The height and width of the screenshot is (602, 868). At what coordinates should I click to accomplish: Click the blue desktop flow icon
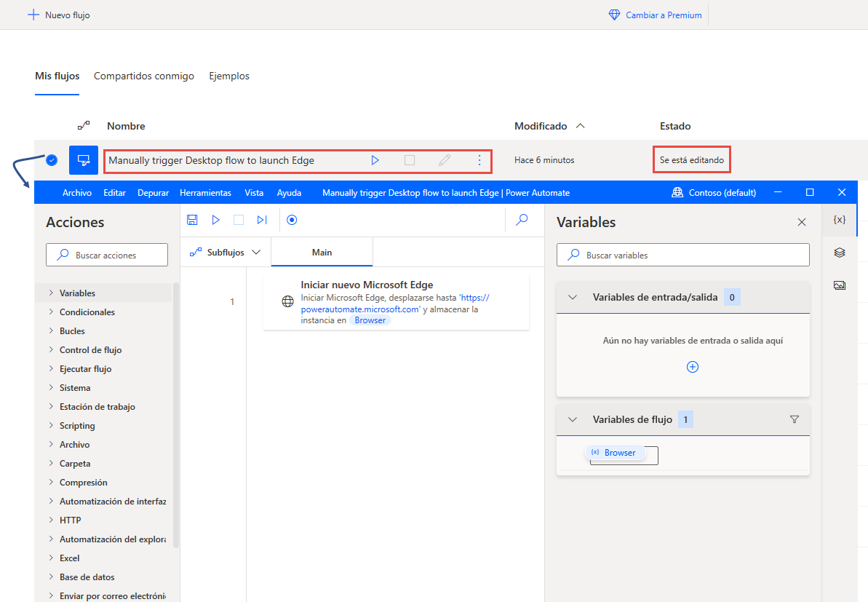[x=84, y=160]
